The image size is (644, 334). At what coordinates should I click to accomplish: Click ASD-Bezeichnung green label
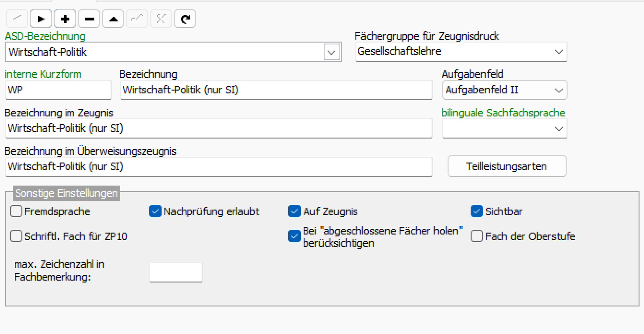(45, 36)
